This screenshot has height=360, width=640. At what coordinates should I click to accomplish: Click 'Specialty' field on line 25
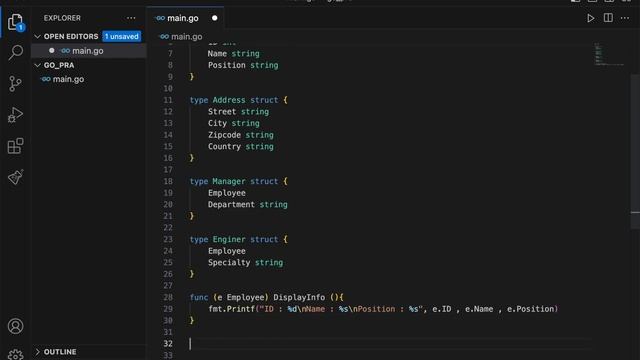click(229, 262)
